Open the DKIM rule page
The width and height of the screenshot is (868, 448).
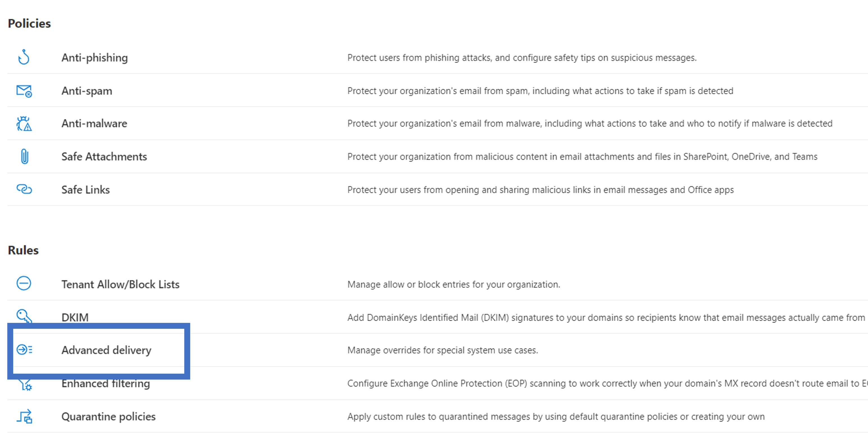click(75, 317)
